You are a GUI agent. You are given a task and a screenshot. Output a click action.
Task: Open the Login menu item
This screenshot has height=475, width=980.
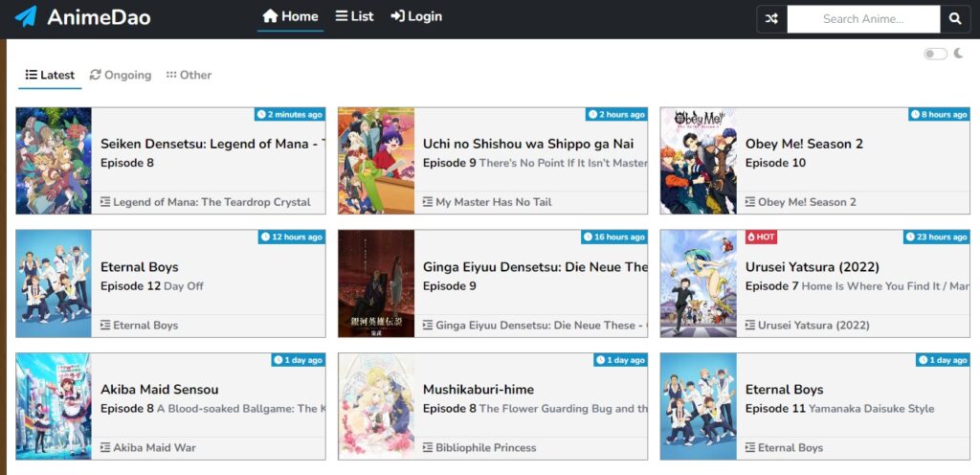click(416, 16)
